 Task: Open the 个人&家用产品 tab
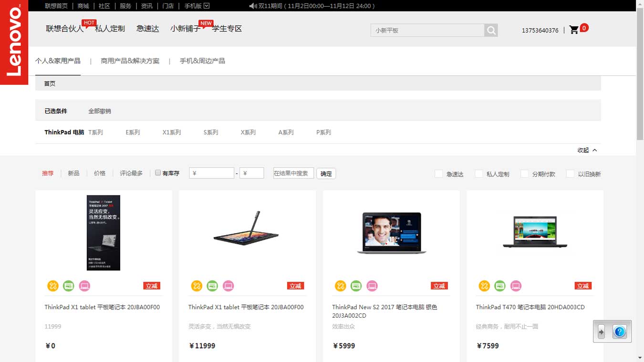click(58, 61)
